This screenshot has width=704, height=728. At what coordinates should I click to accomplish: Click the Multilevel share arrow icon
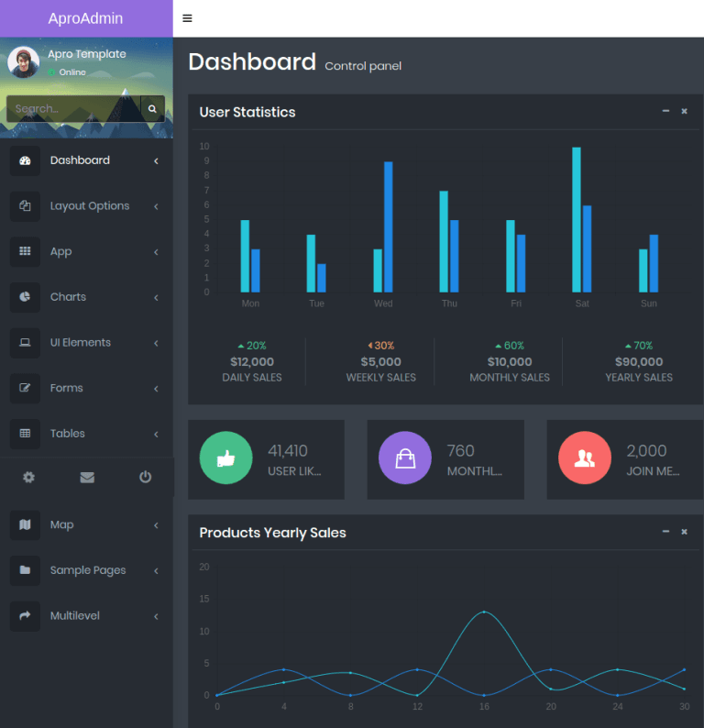25,616
